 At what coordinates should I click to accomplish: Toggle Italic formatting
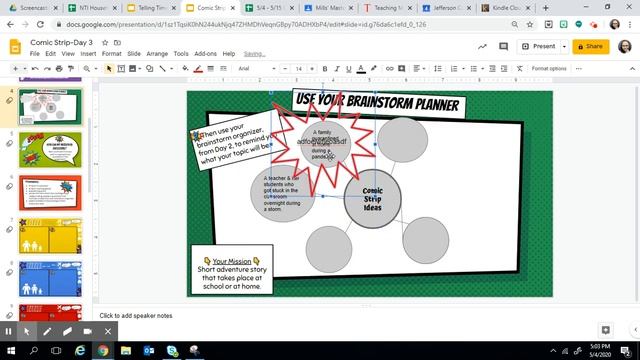(337, 69)
